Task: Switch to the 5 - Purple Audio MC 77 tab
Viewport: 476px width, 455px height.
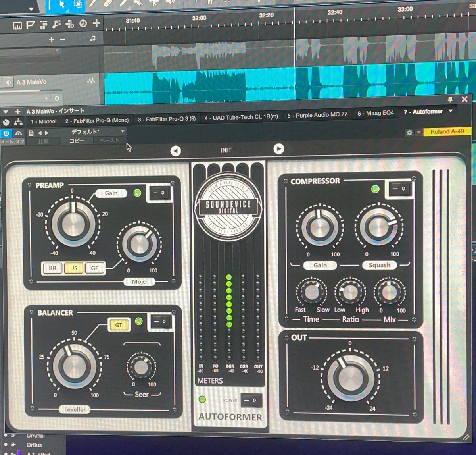Action: pos(317,115)
